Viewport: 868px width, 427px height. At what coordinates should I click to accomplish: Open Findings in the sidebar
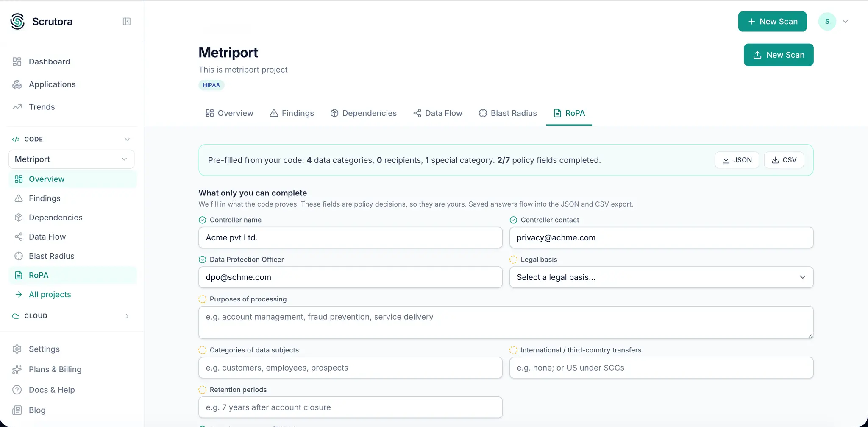tap(72, 198)
